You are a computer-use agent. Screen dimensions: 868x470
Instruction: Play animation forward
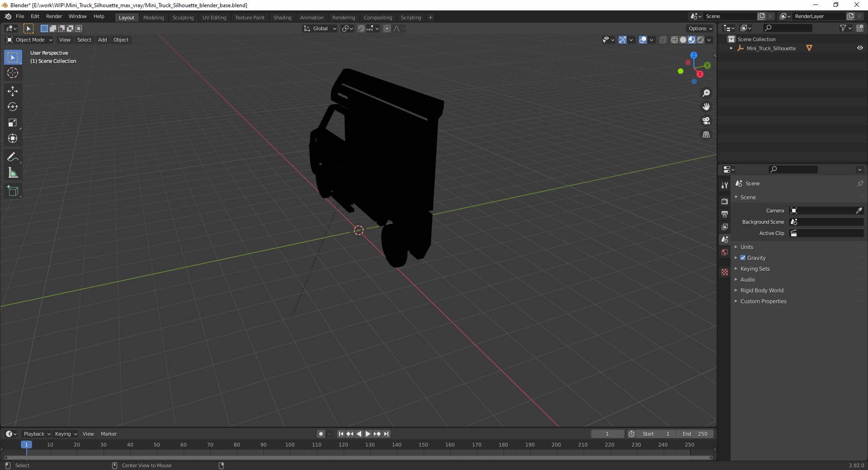[x=368, y=434]
